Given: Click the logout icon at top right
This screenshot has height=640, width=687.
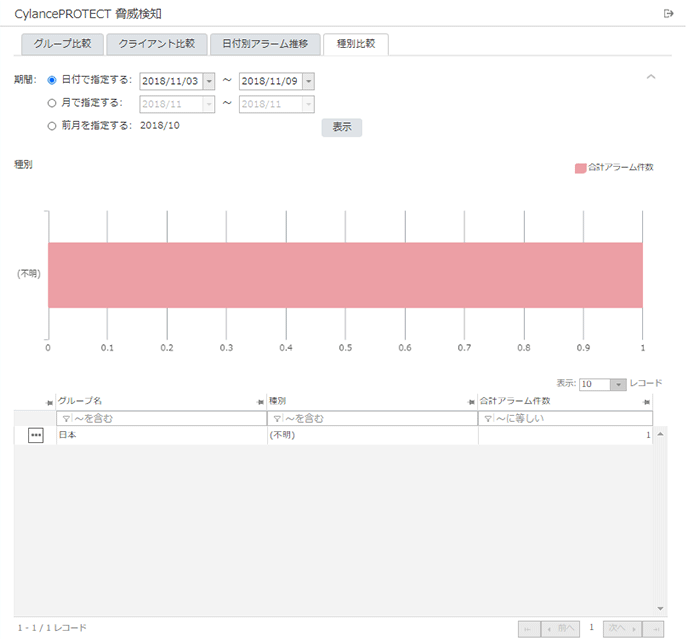Looking at the screenshot, I should coord(668,13).
